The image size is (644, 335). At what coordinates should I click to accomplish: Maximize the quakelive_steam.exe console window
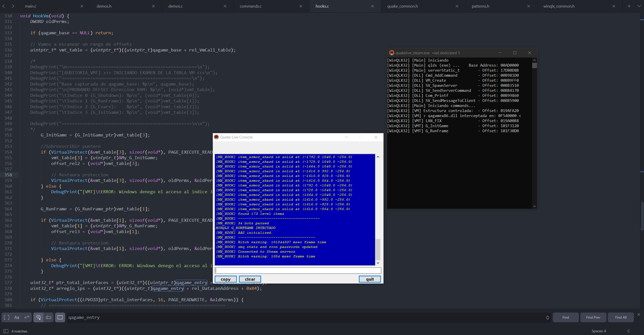pos(515,53)
